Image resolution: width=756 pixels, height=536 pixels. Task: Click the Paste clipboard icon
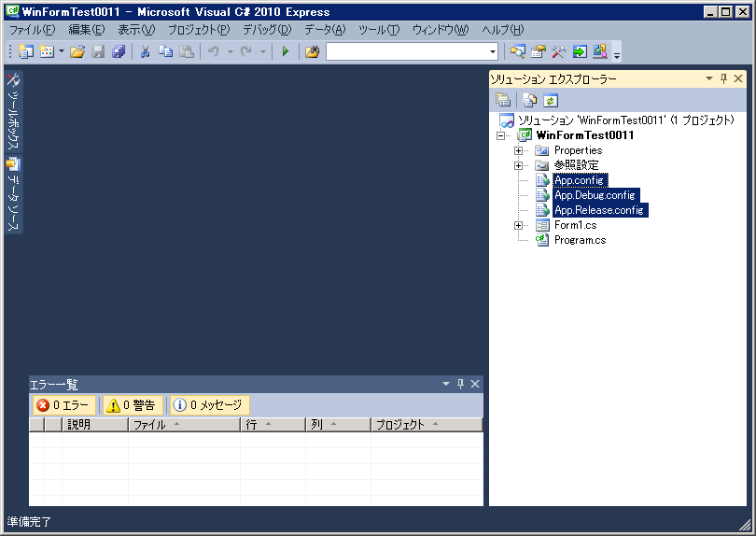[187, 51]
